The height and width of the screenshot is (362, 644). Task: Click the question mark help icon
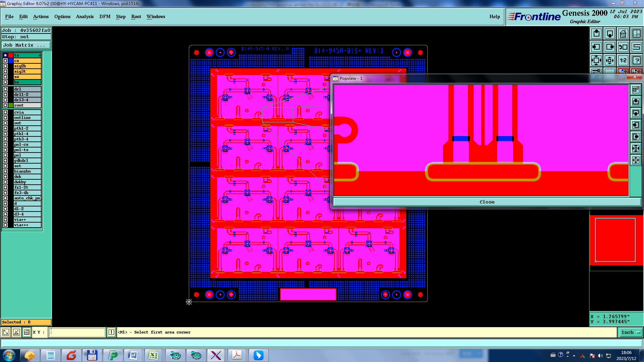tap(636, 60)
